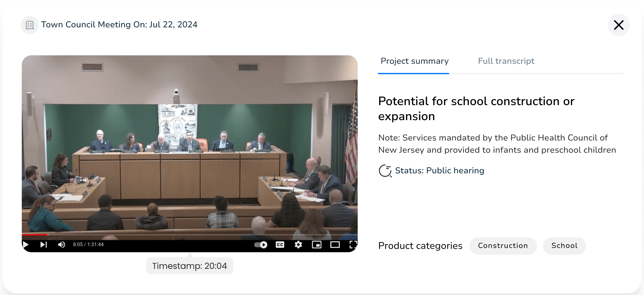
Task: Click the School category chip
Action: click(564, 246)
